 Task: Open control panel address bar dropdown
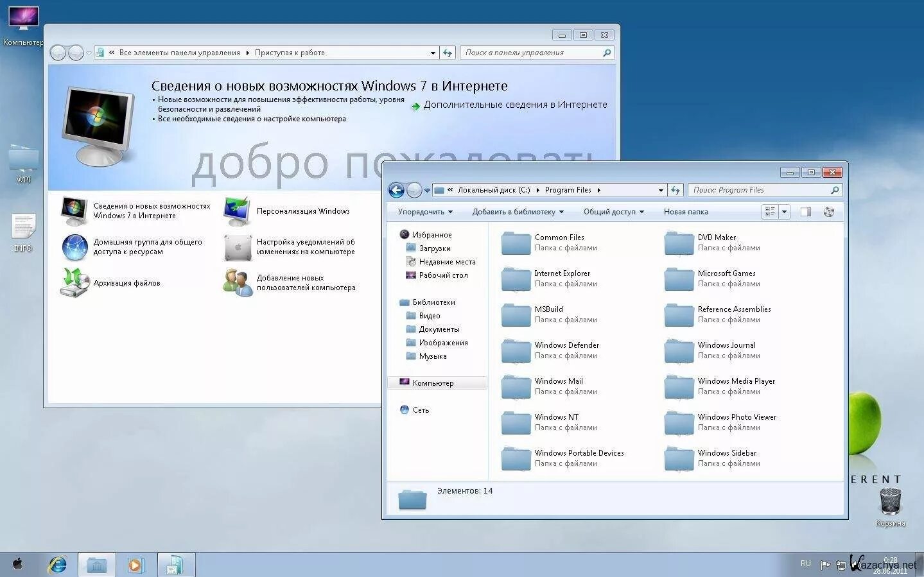pos(433,53)
